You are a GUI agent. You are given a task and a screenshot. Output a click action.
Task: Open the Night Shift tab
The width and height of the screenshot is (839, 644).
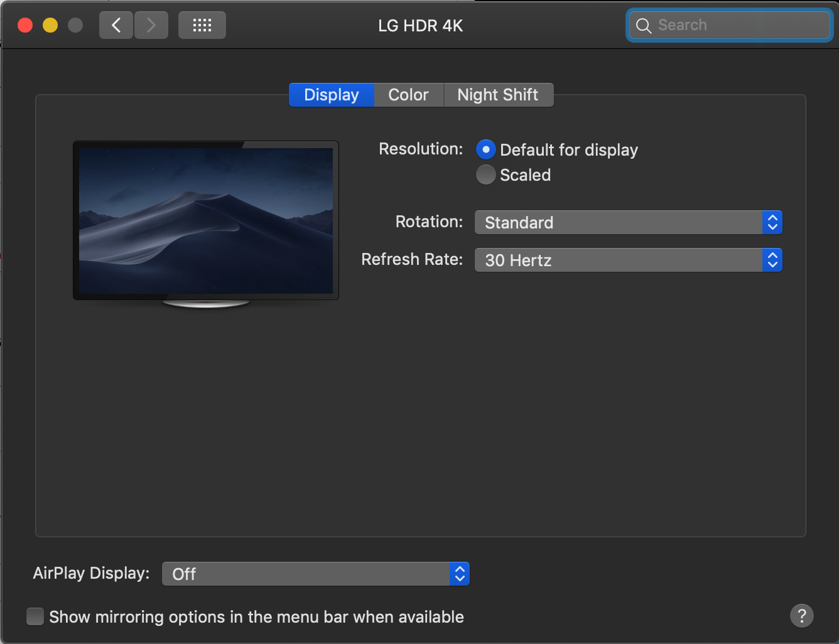pyautogui.click(x=499, y=95)
